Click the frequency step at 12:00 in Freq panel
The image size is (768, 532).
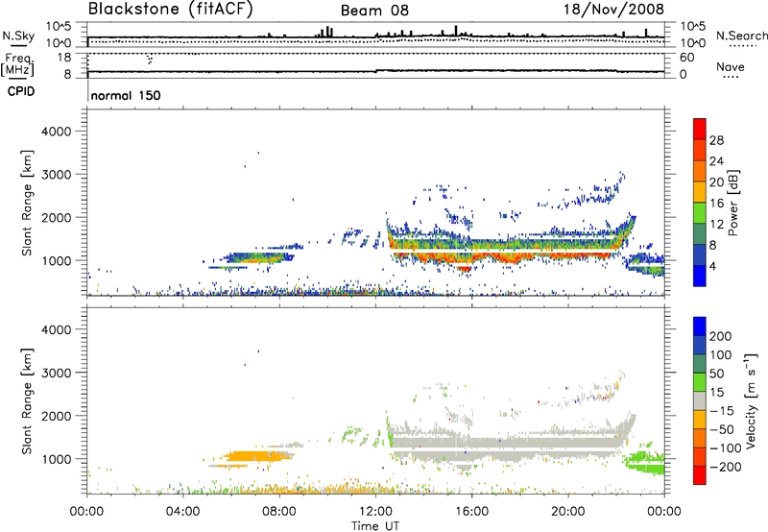(x=375, y=71)
